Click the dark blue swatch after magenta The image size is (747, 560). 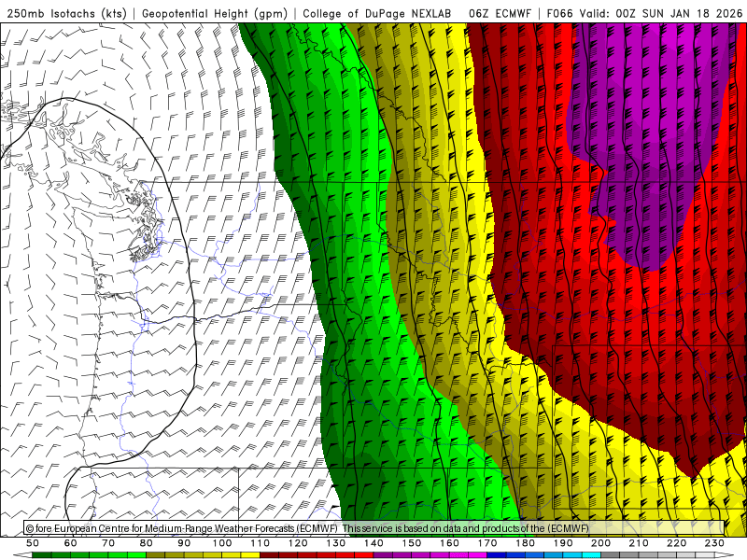497,554
